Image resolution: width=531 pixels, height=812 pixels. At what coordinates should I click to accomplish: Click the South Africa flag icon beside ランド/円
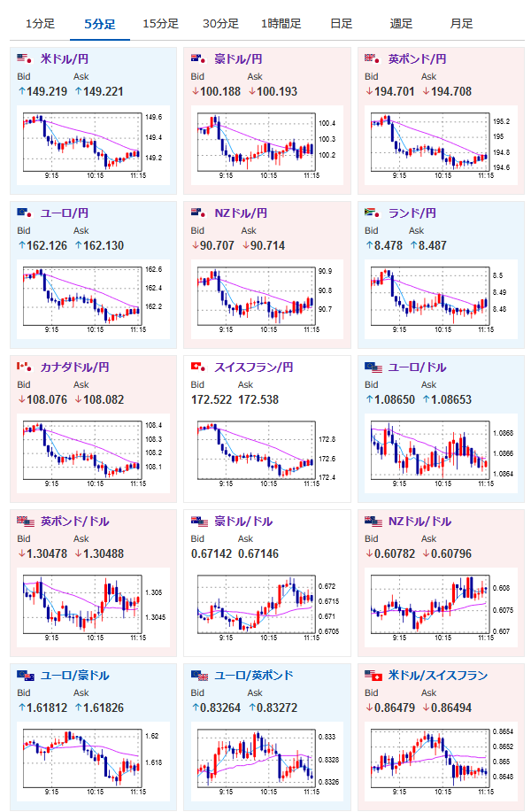372,213
